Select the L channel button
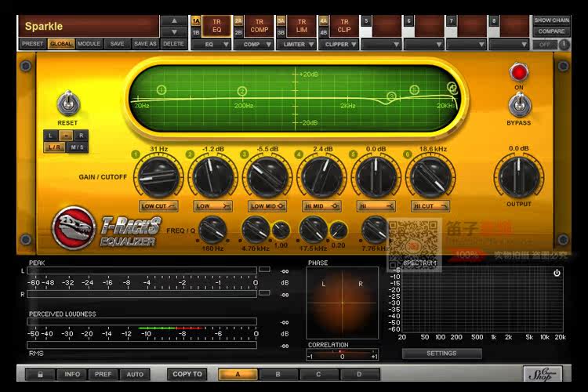Image resolution: width=588 pixels, height=392 pixels. (x=51, y=136)
